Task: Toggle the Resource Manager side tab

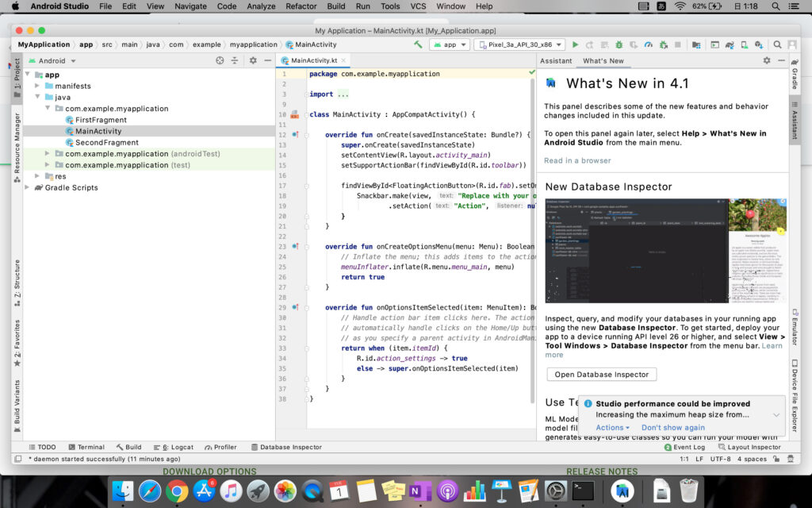Action: (17, 147)
